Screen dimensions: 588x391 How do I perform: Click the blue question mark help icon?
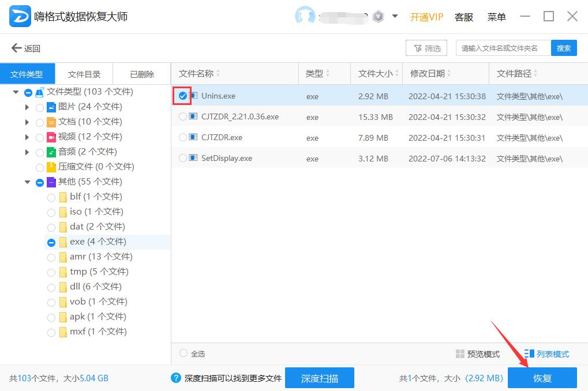176,378
